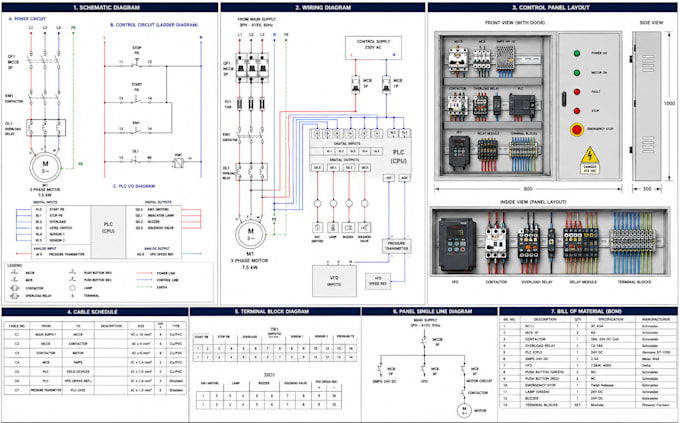Click the motor symbol in the panel single line diagram

click(x=464, y=410)
